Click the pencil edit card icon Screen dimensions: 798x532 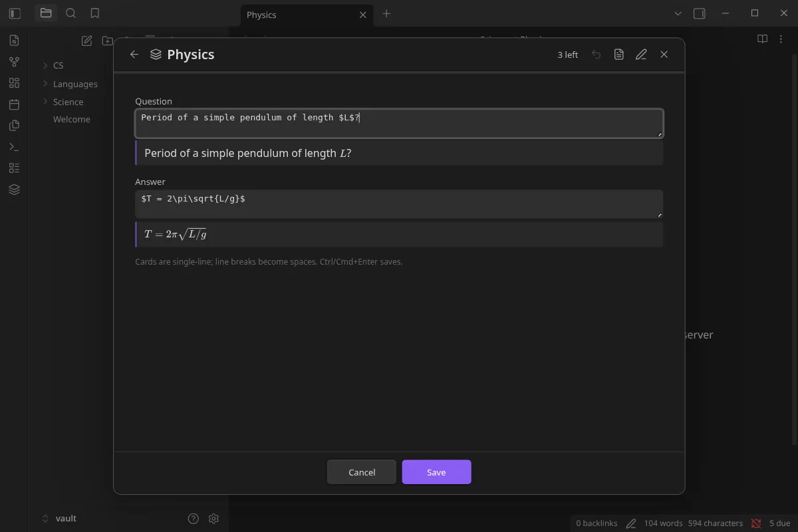[x=641, y=55]
